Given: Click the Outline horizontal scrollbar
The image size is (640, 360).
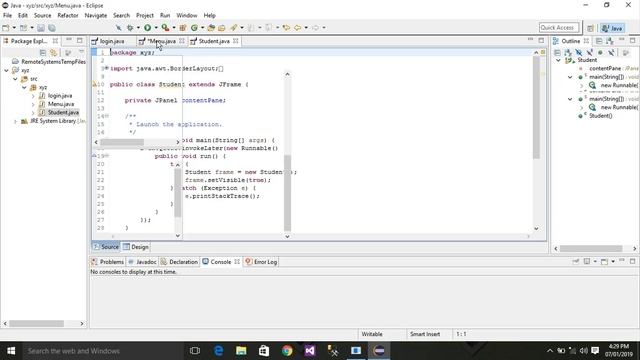Looking at the screenshot, I should click(x=596, y=248).
